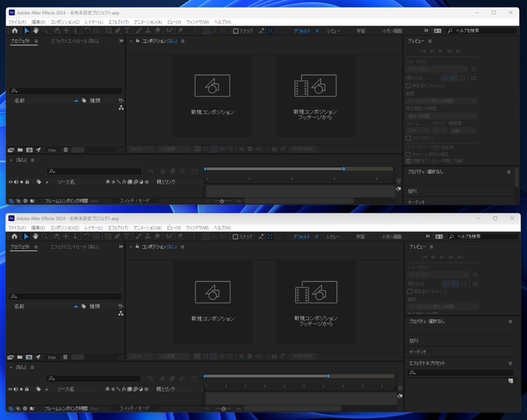Viewport: 527px width, 420px height.
Task: Select the Rotation tool in the upper window
Action: pyautogui.click(x=87, y=30)
